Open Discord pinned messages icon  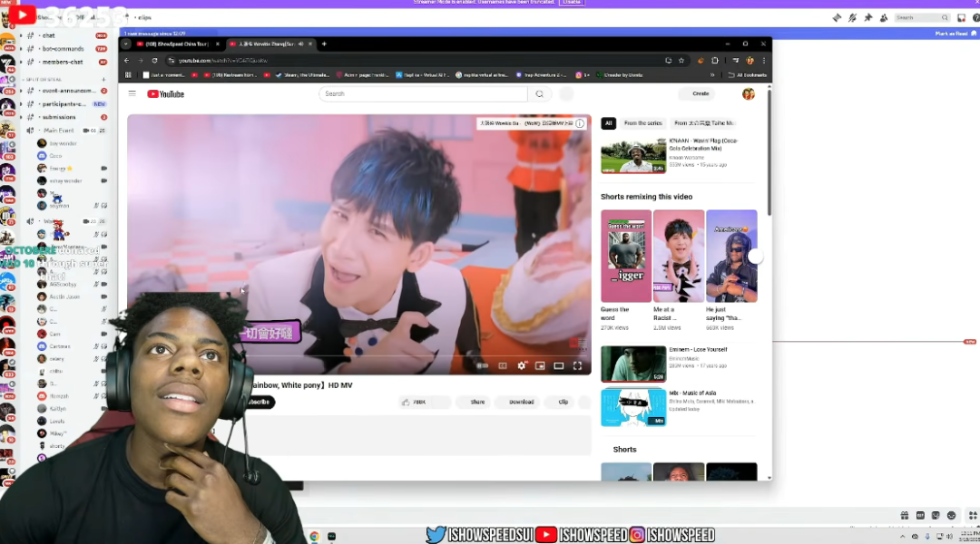pos(868,17)
